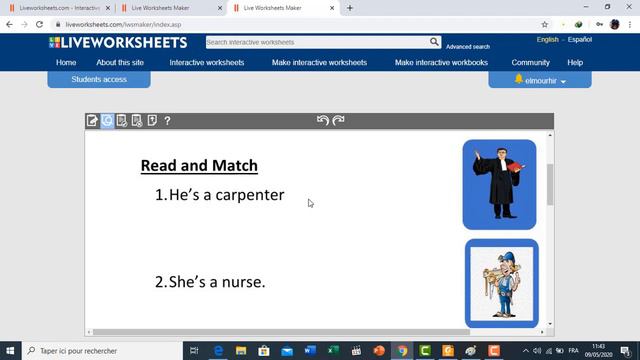Open the Chrome profile avatar
640x360 pixels.
coord(615,24)
